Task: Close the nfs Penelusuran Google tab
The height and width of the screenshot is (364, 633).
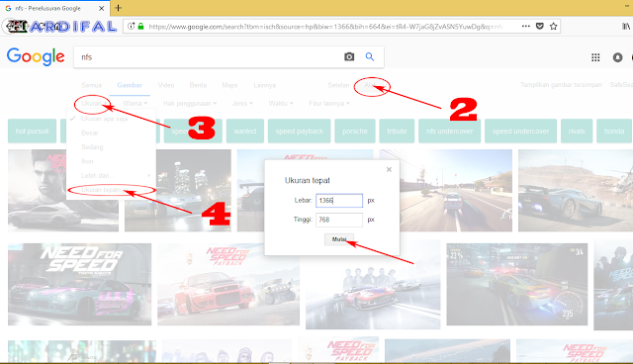Action: 102,8
